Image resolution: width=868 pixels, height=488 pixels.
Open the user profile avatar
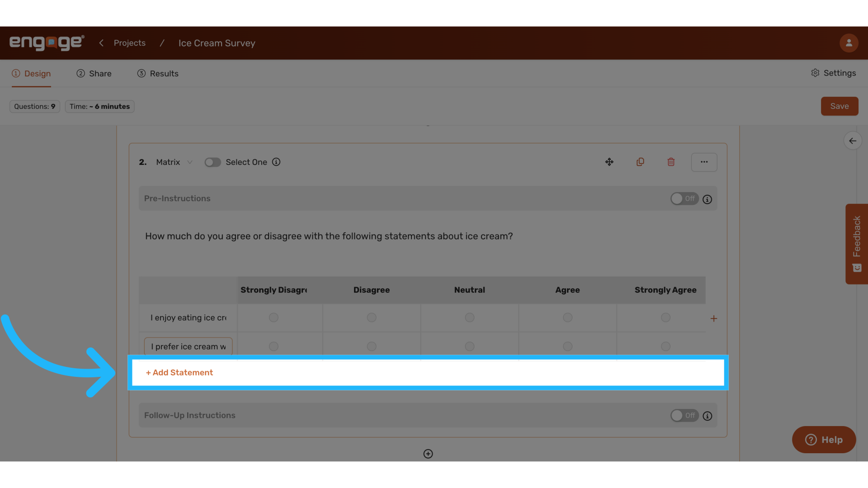849,43
